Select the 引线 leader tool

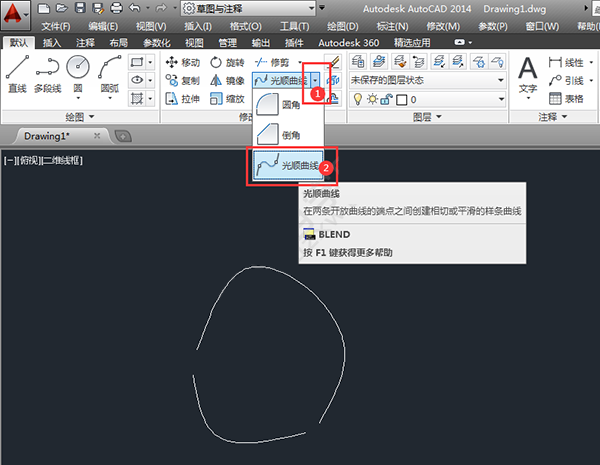click(x=566, y=81)
